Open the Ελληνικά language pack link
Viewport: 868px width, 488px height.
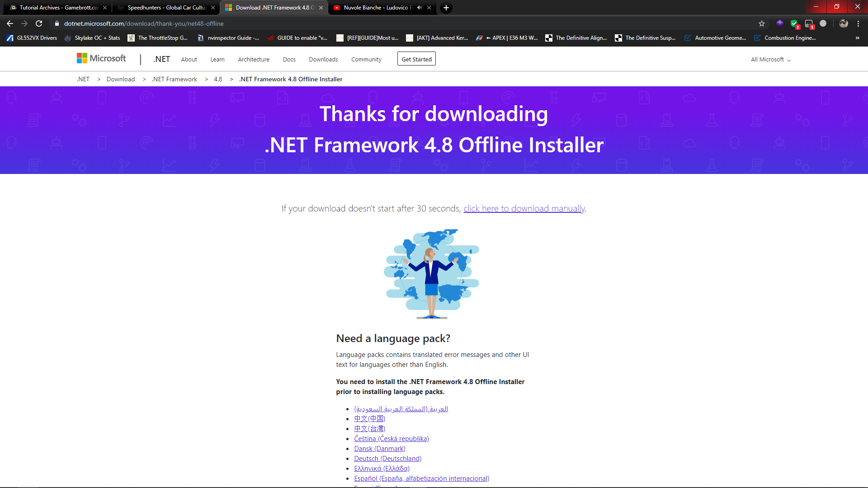pos(382,469)
